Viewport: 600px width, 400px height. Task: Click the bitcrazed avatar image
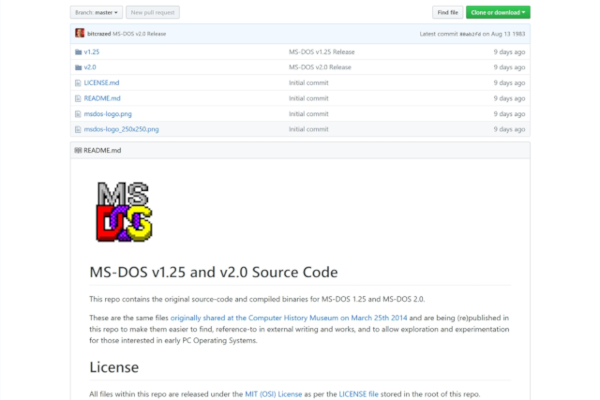pyautogui.click(x=80, y=33)
